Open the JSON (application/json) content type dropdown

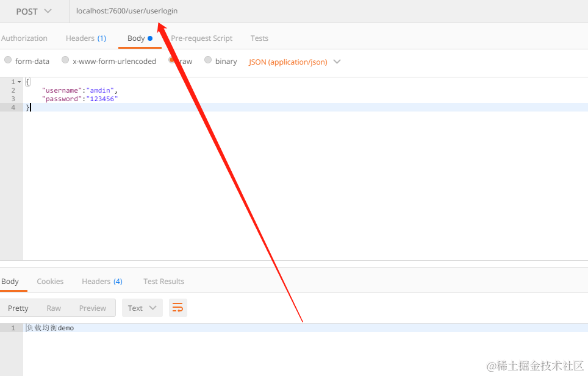tap(295, 62)
